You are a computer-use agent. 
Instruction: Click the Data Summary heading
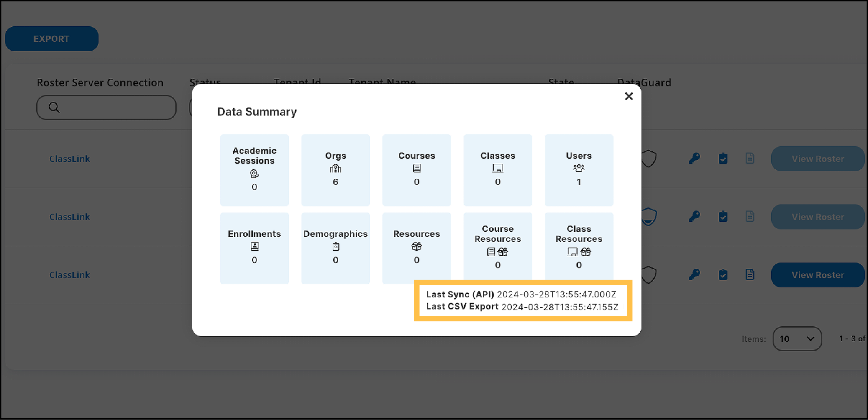tap(257, 112)
